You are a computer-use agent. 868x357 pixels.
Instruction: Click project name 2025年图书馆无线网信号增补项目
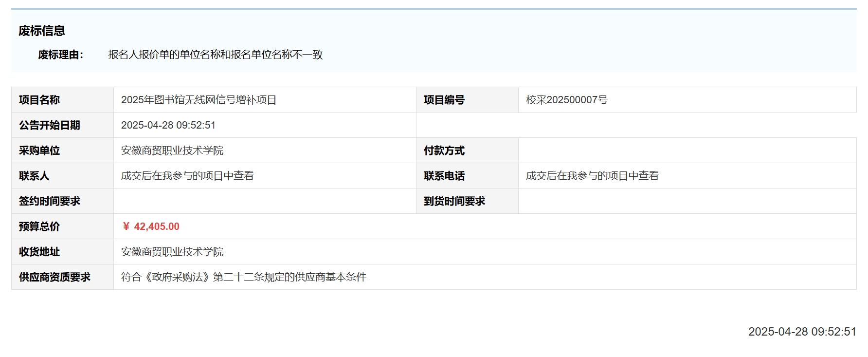[x=199, y=100]
